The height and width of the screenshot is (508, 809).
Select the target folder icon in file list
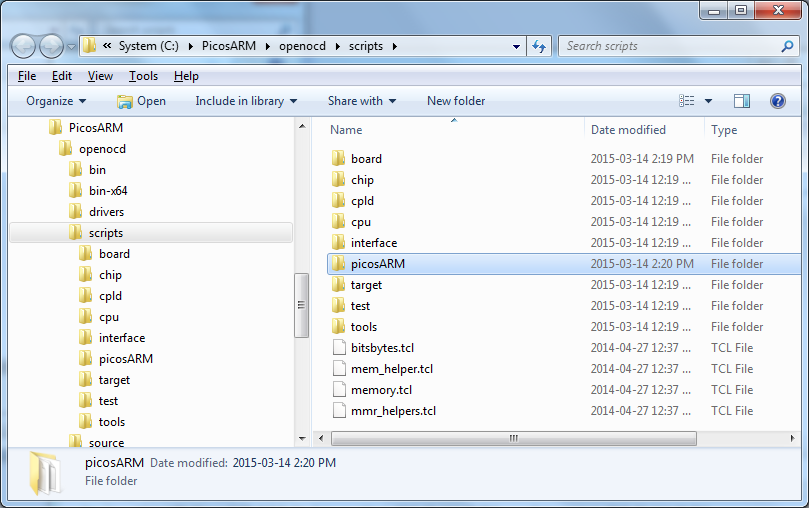(339, 285)
